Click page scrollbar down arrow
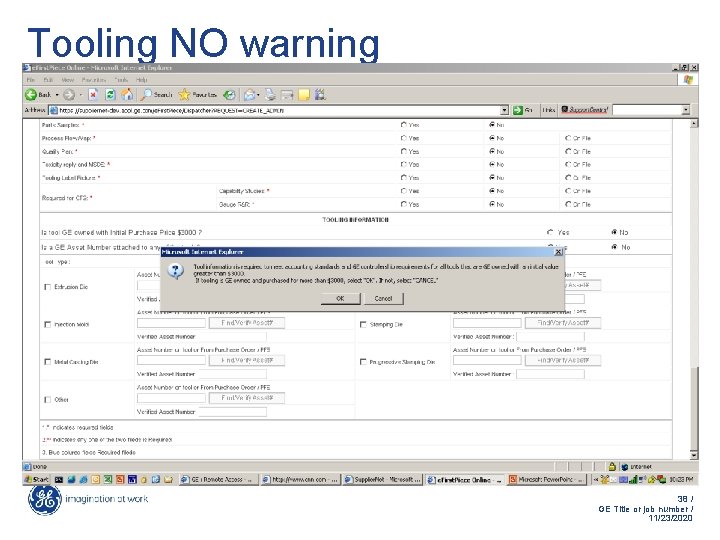This screenshot has width=720, height=540. pos(694,455)
